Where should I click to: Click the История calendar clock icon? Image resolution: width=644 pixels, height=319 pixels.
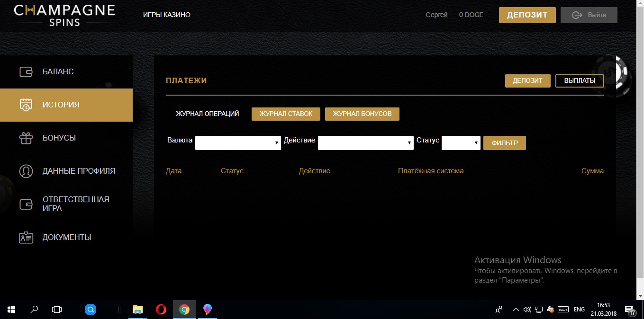click(26, 105)
